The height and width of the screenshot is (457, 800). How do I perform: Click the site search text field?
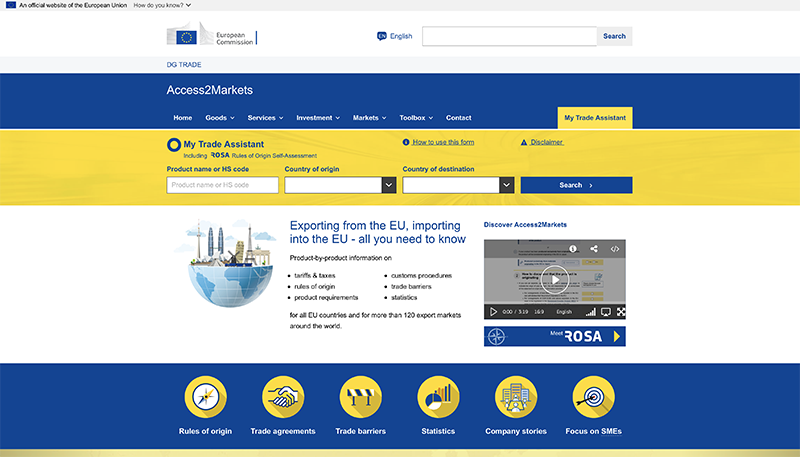click(509, 36)
